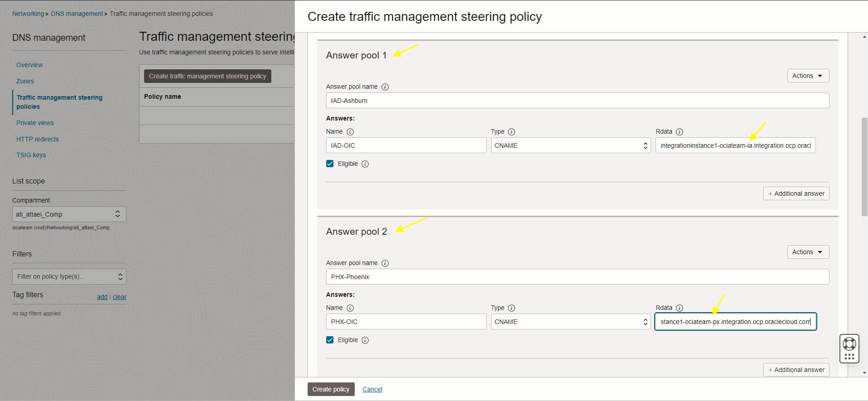Go to Zones in DNS management menu
This screenshot has width=868, height=401.
click(x=25, y=81)
